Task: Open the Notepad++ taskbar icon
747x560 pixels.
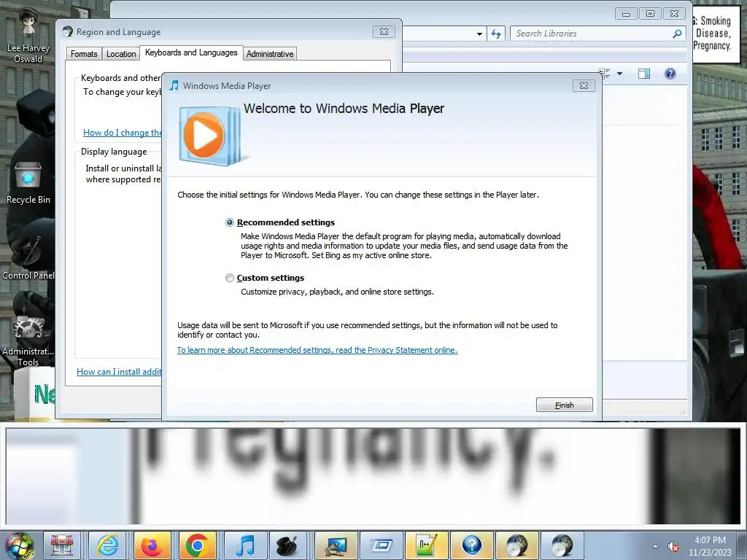Action: coord(426,545)
